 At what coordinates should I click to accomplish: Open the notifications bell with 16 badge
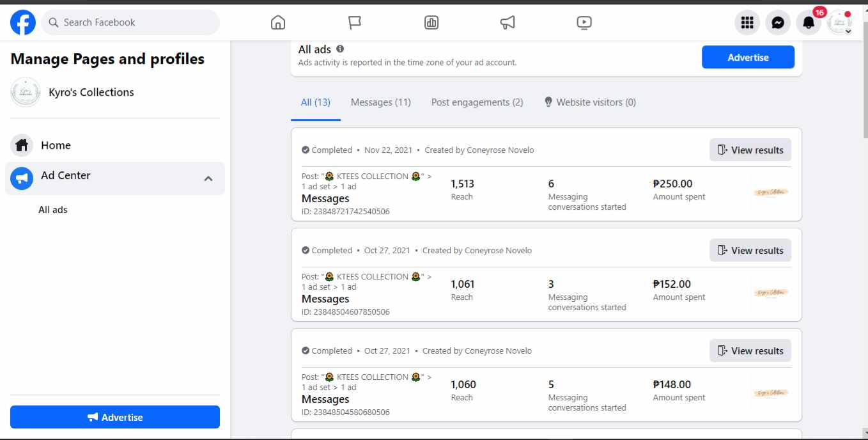point(809,23)
